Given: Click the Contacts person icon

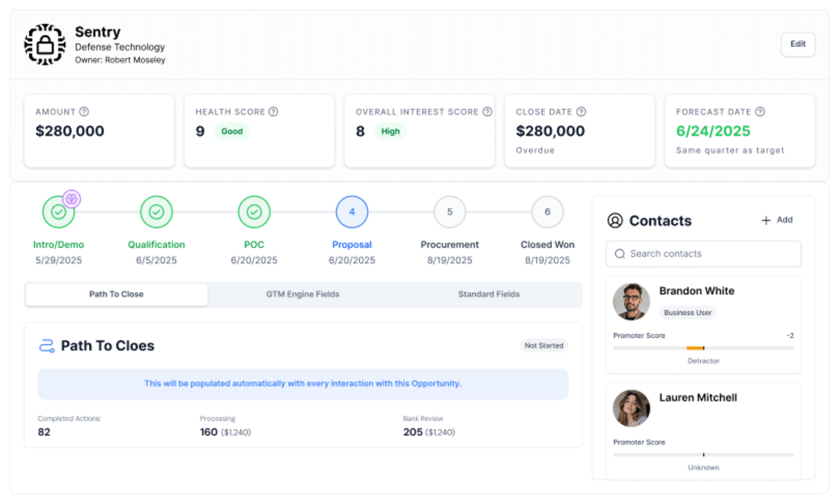Looking at the screenshot, I should [x=615, y=221].
